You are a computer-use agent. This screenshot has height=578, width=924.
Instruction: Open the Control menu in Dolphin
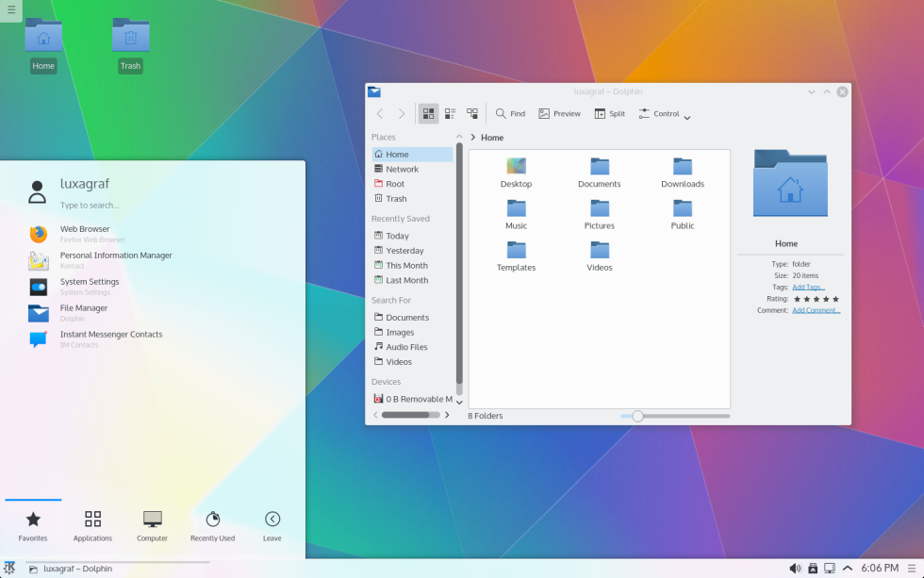point(664,113)
